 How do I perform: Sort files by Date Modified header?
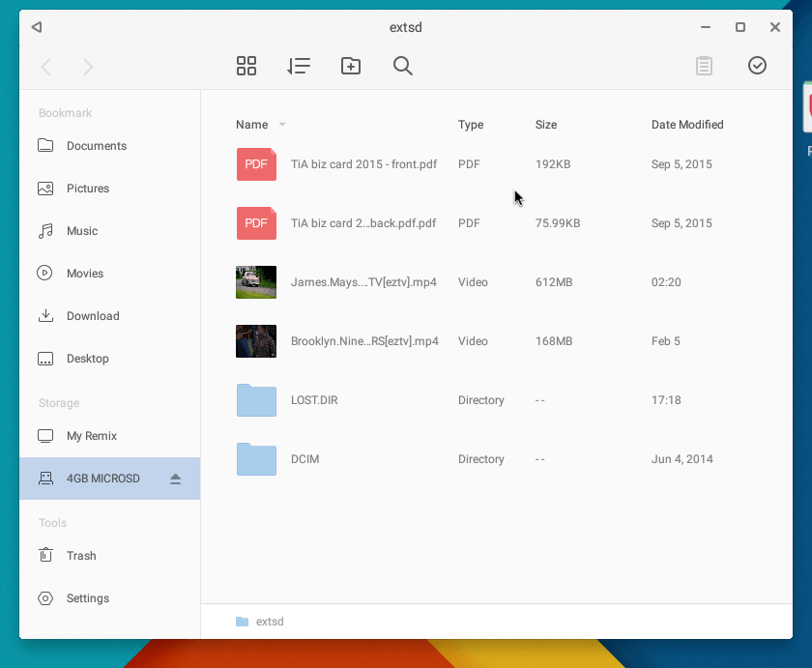(x=686, y=125)
